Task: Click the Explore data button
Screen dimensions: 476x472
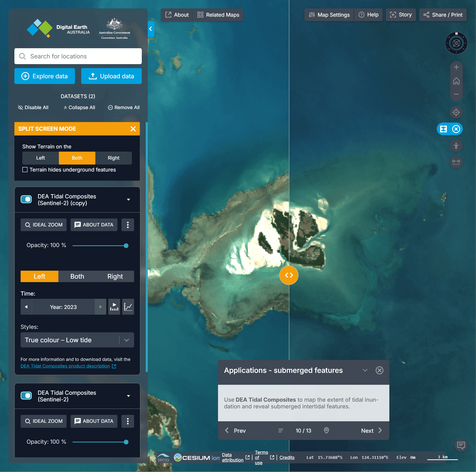Action: (x=45, y=76)
